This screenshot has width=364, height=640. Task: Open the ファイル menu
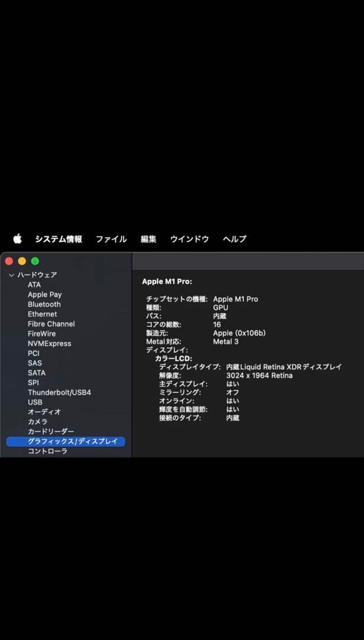click(x=111, y=239)
